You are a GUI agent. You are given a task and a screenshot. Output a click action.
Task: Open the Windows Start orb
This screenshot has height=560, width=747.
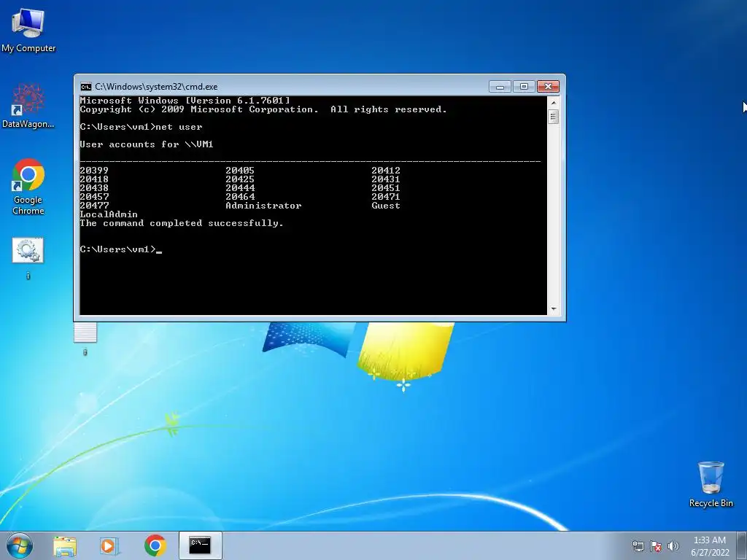[x=20, y=545]
